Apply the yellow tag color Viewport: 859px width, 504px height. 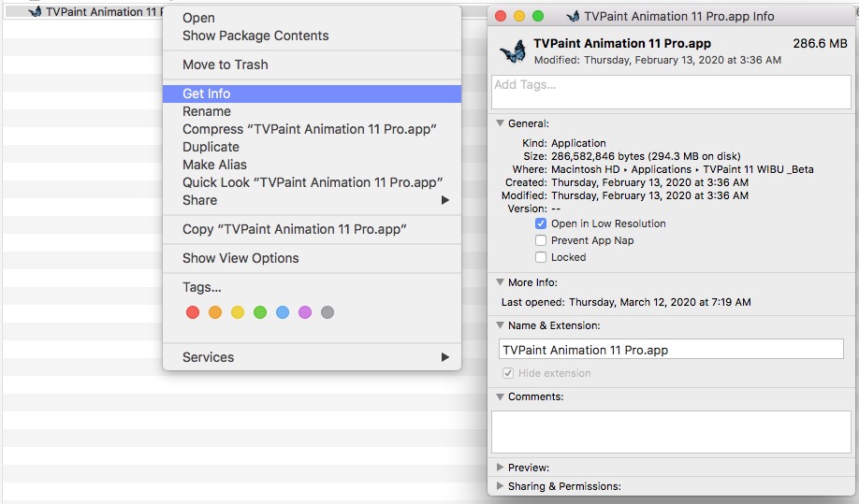click(238, 312)
